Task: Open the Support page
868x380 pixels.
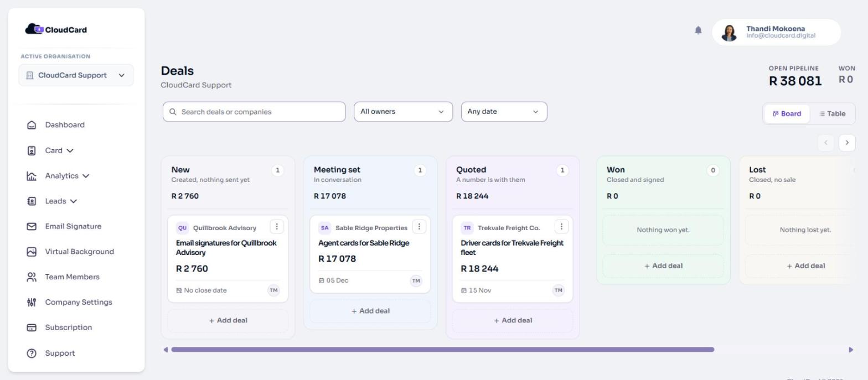Action: pyautogui.click(x=51, y=353)
